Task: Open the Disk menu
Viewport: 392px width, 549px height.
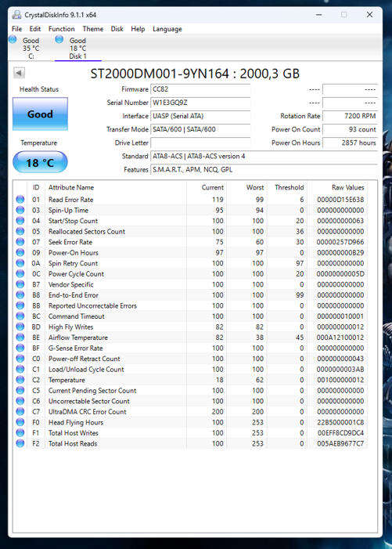Action: click(117, 29)
